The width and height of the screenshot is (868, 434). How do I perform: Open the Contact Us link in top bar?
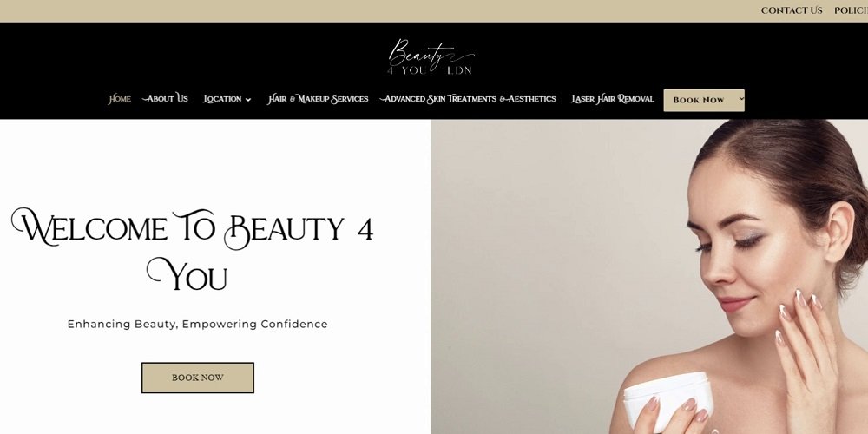(792, 10)
